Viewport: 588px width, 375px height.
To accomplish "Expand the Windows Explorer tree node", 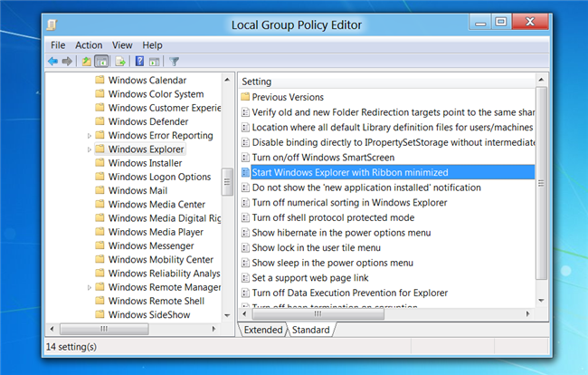I will tap(89, 149).
